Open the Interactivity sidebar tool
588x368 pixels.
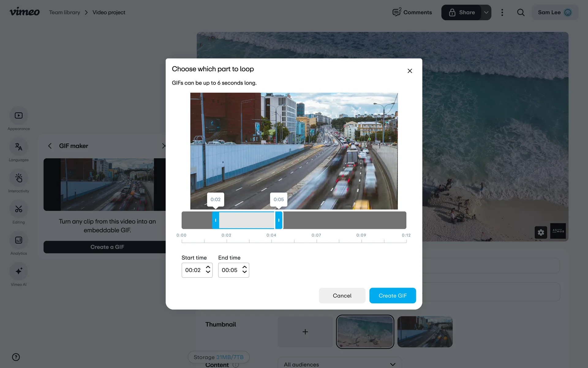pos(18,178)
